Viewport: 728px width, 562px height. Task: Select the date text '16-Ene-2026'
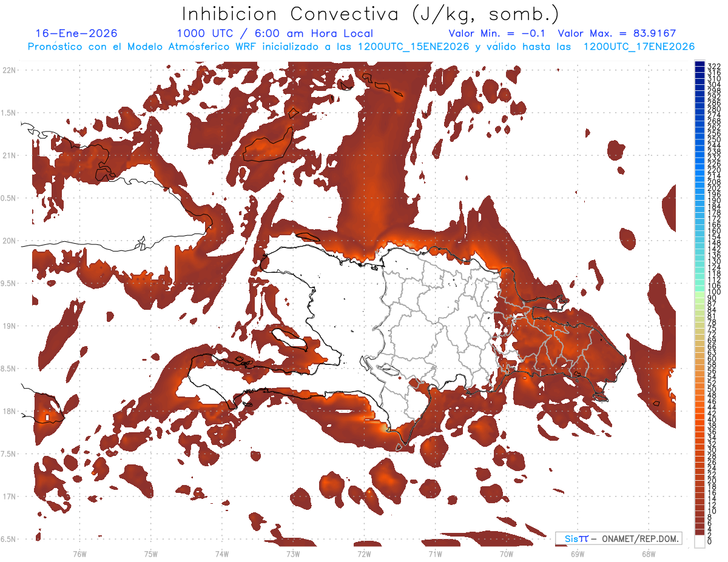tap(76, 33)
